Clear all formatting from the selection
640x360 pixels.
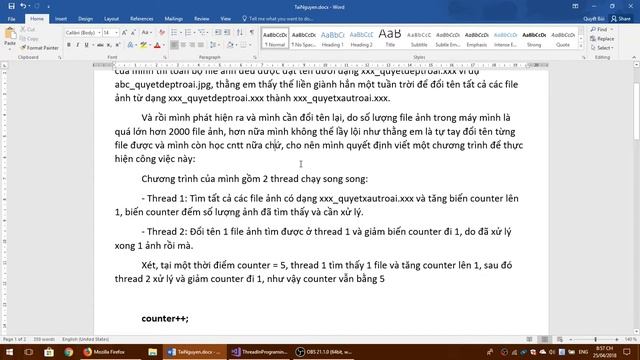pos(162,32)
